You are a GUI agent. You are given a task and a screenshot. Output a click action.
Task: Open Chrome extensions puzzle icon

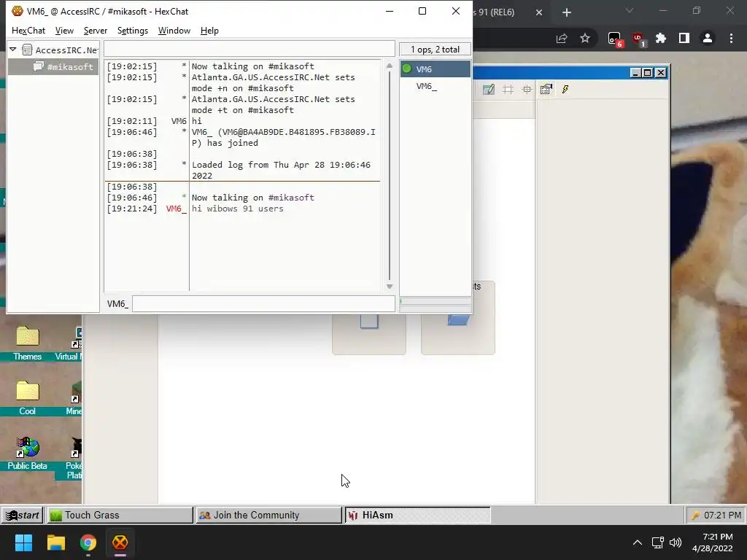pos(661,38)
